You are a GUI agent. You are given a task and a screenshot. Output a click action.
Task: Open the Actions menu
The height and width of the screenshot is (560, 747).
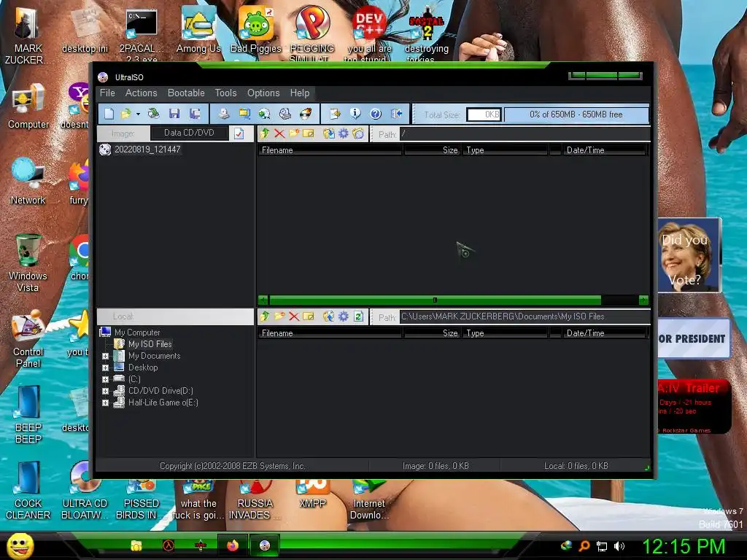(x=141, y=93)
